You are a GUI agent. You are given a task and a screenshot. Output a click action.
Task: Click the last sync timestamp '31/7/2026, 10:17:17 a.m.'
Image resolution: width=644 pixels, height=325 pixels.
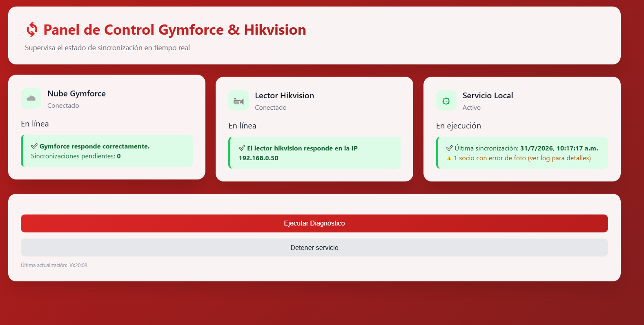(559, 148)
